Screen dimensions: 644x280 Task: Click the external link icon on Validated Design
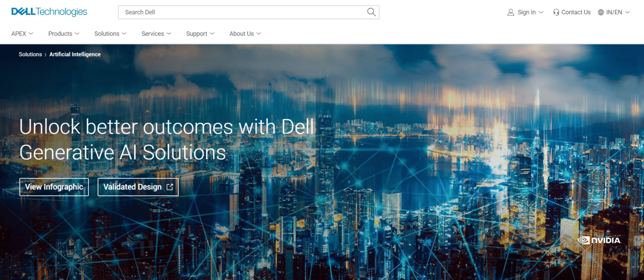tap(169, 187)
